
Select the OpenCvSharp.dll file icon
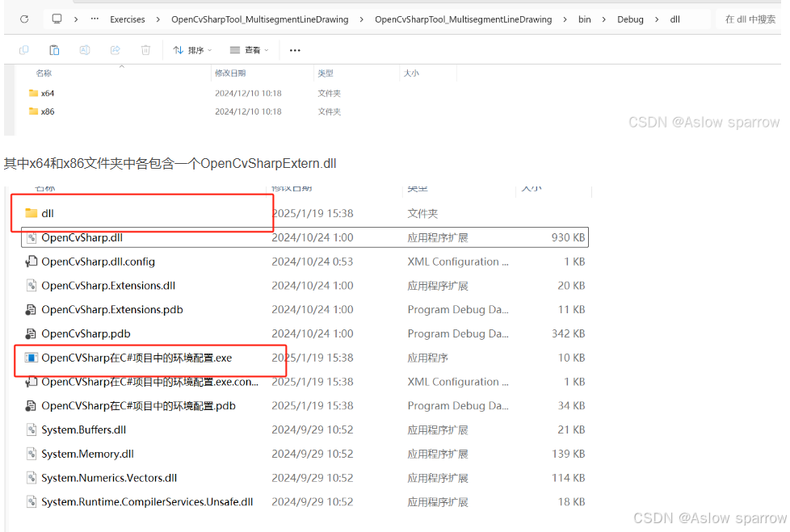[32, 237]
